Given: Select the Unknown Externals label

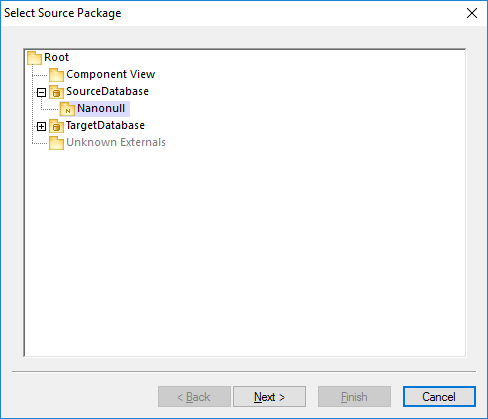Looking at the screenshot, I should [116, 142].
